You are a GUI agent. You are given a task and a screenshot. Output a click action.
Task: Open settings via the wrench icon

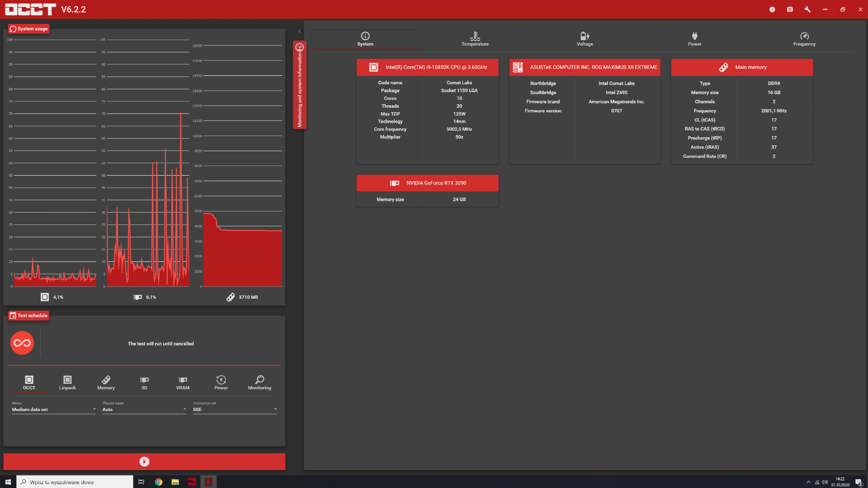pyautogui.click(x=807, y=9)
